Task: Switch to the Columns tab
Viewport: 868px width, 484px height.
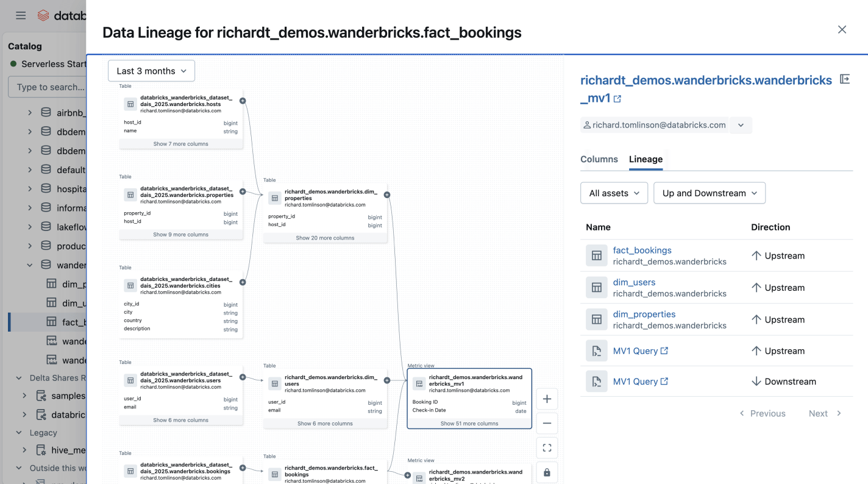Action: [599, 159]
